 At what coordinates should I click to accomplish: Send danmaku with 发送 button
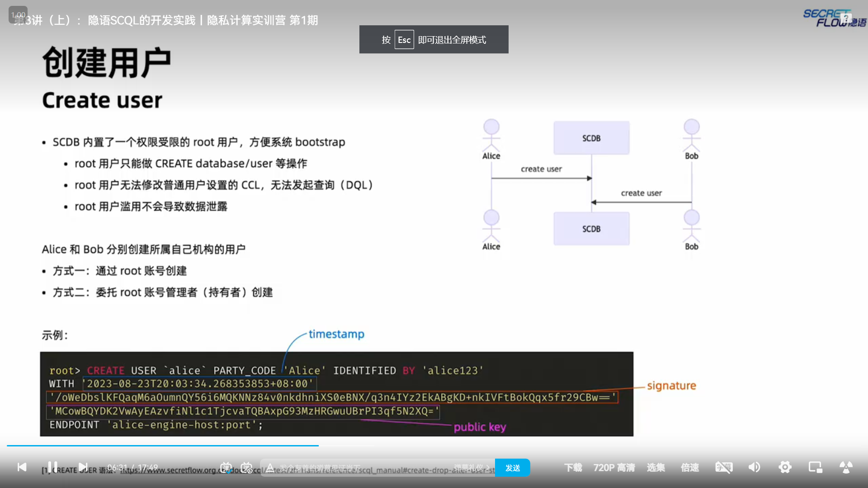click(x=512, y=468)
